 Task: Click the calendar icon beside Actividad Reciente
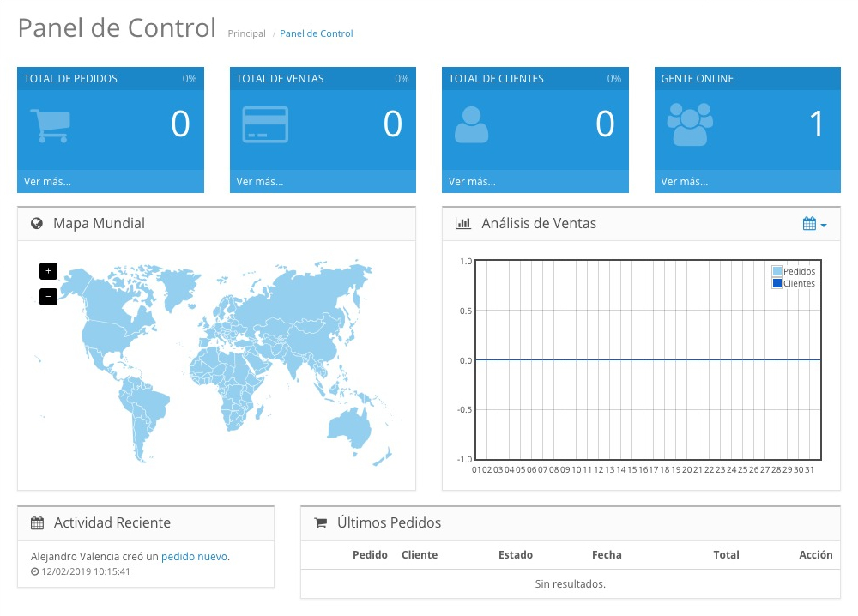pos(37,522)
